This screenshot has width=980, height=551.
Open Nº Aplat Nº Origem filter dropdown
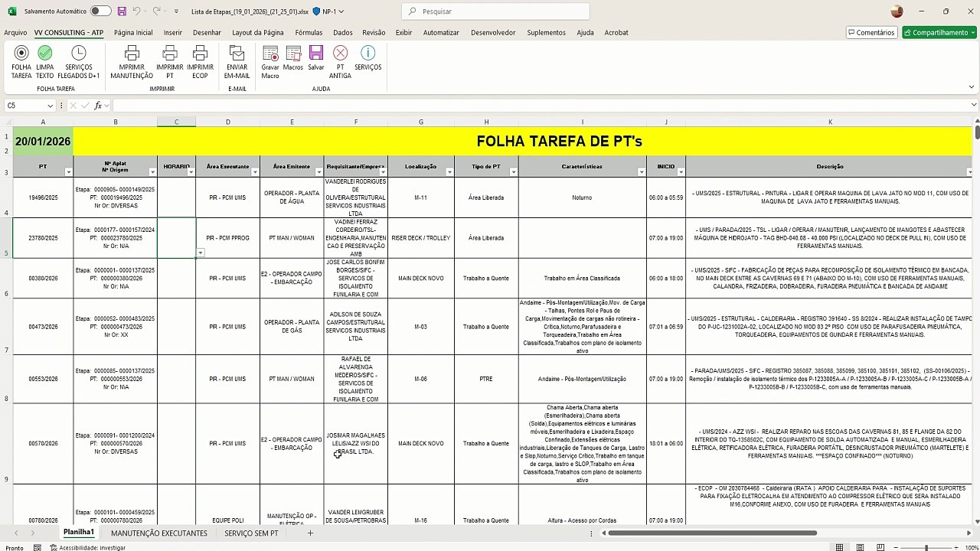click(x=152, y=172)
